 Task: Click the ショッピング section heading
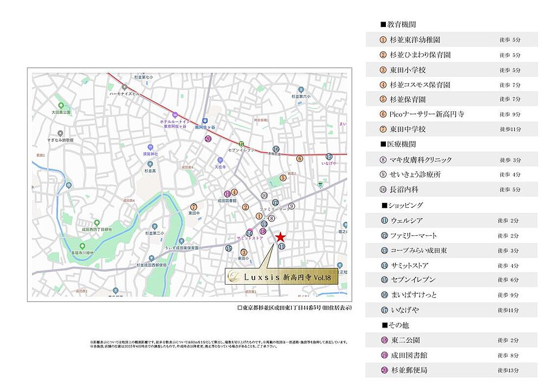click(403, 205)
